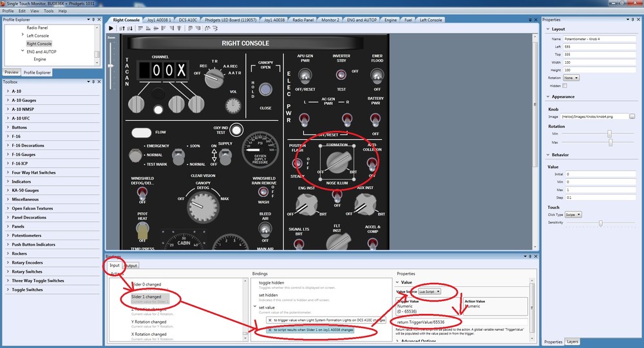This screenshot has width=644, height=348.
Task: Open the Profile menu
Action: click(x=8, y=11)
